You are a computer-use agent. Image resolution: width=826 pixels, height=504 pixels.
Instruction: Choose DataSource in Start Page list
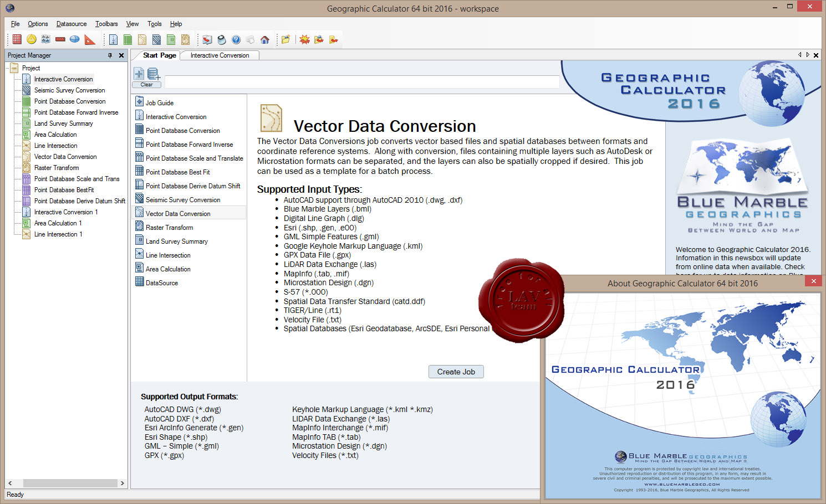(162, 283)
